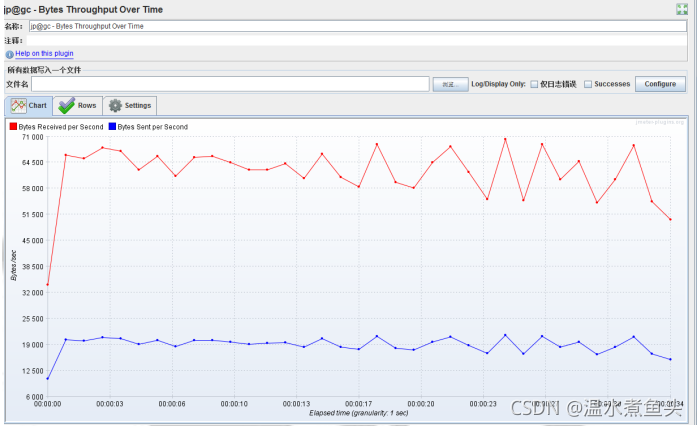The image size is (697, 426).
Task: Select the Chart tab label
Action: pos(37,105)
